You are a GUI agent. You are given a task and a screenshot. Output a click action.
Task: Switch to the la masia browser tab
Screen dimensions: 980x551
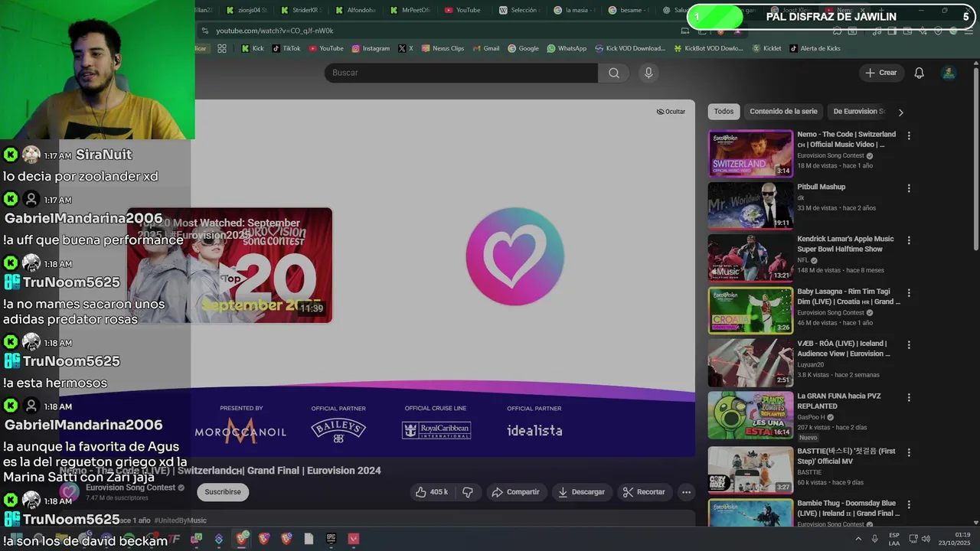(x=574, y=10)
